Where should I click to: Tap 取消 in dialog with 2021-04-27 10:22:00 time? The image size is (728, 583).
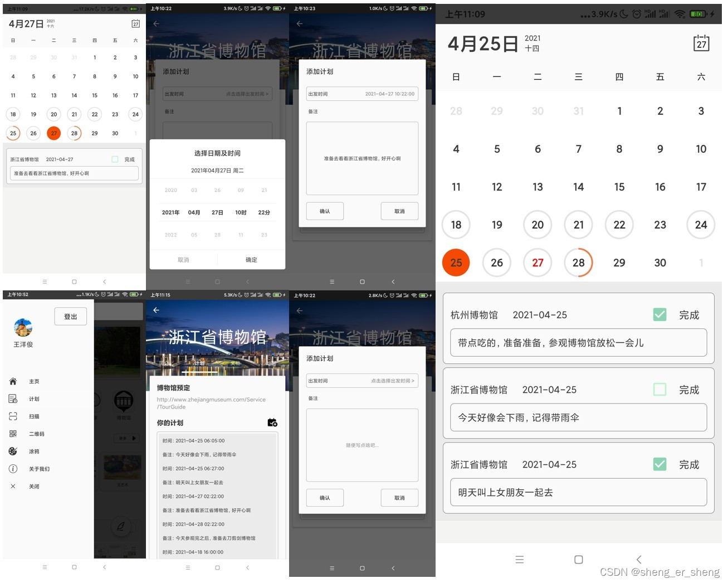click(399, 211)
